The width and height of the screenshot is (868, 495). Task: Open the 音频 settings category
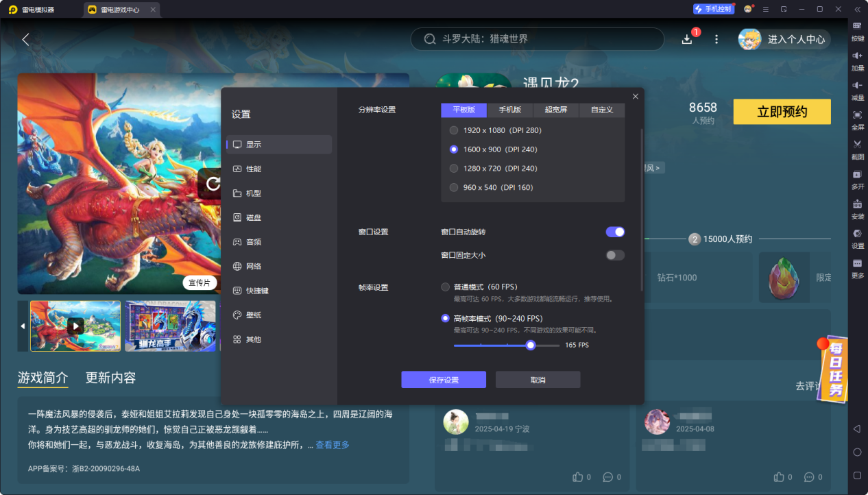coord(279,242)
